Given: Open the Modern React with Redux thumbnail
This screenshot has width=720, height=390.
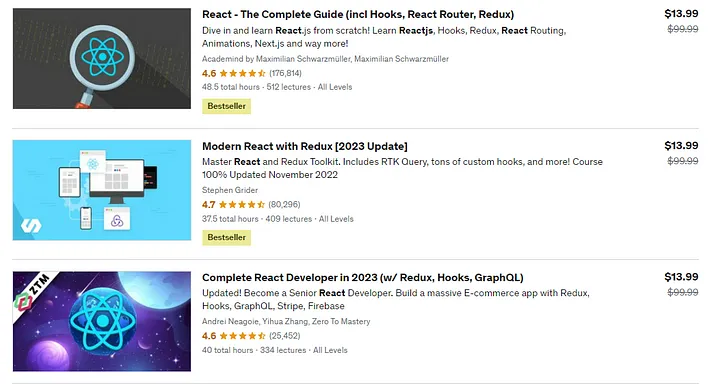Looking at the screenshot, I should (x=101, y=190).
